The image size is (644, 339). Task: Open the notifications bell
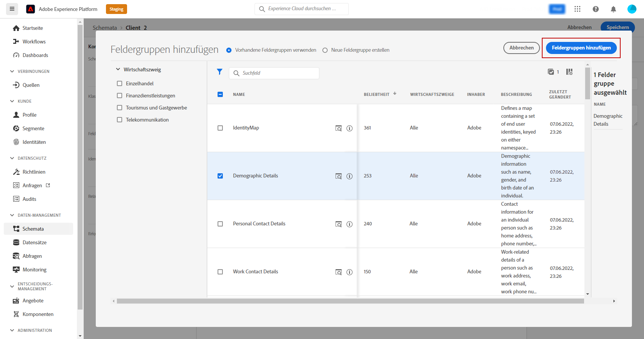pos(613,9)
